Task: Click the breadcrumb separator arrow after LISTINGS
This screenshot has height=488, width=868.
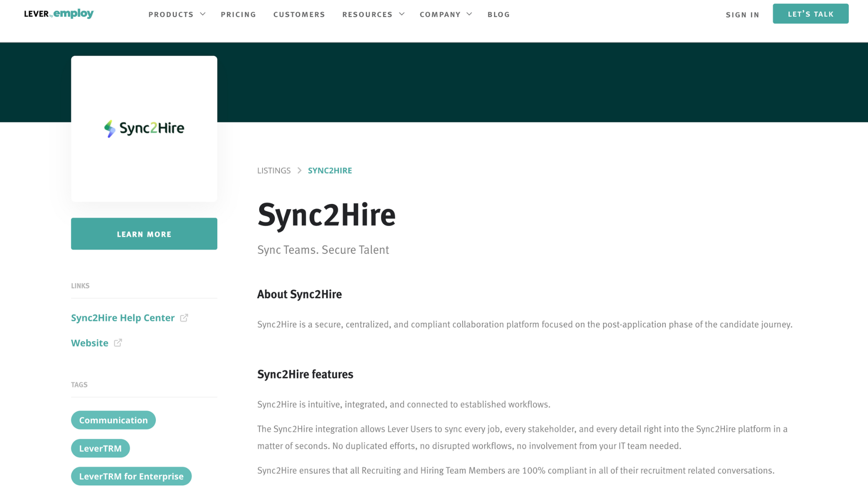Action: (x=299, y=170)
